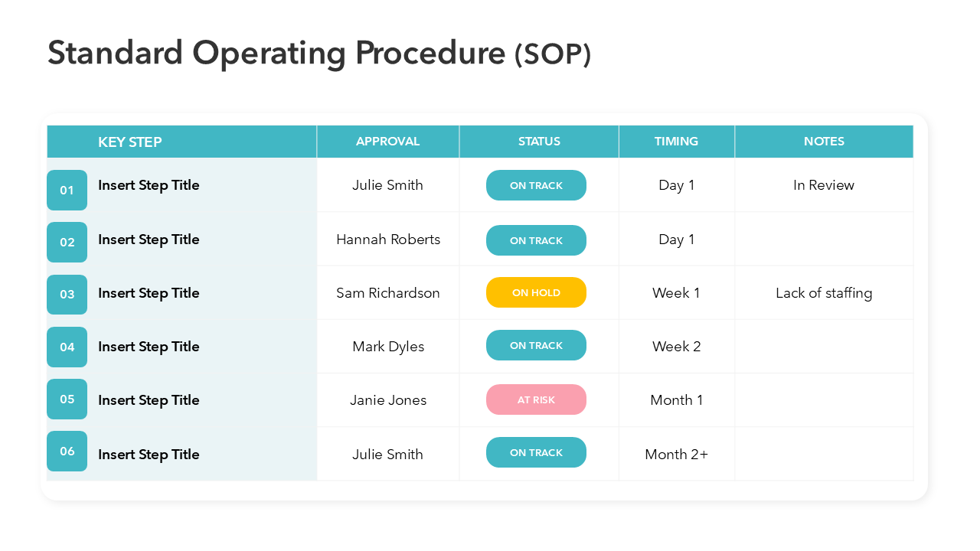This screenshot has height=551, width=980.
Task: Click the pink AT RISK status pill
Action: pos(536,399)
